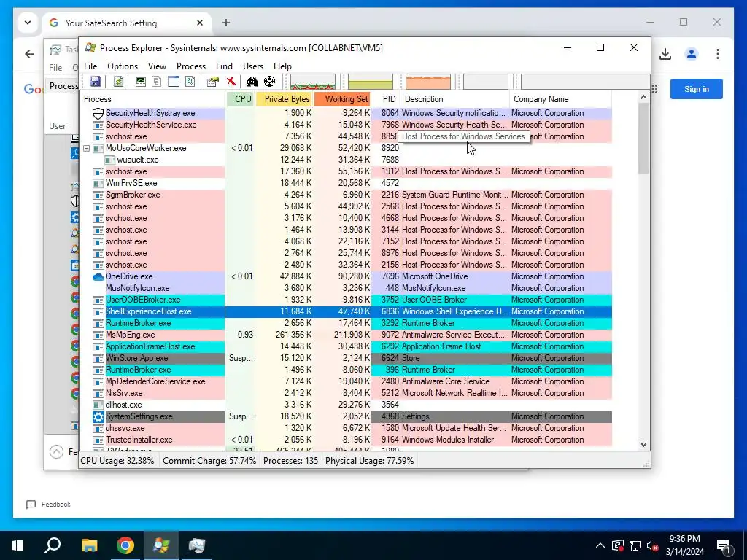Image resolution: width=747 pixels, height=560 pixels.
Task: Select MusNotifyIcon.exe in the process list
Action: point(138,288)
